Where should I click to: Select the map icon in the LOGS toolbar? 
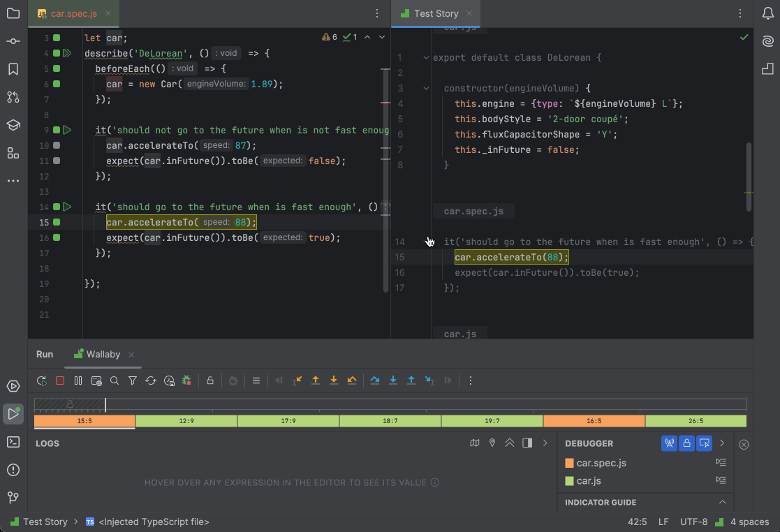(475, 443)
